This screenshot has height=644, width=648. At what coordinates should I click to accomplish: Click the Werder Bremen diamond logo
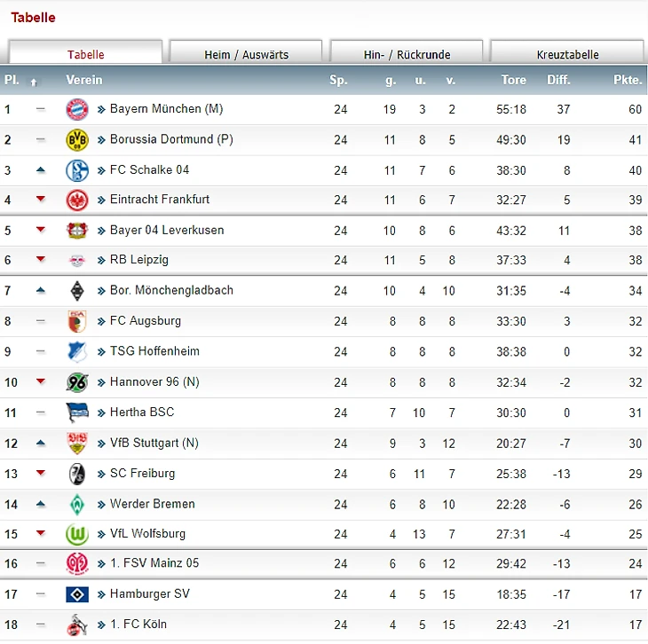point(77,504)
